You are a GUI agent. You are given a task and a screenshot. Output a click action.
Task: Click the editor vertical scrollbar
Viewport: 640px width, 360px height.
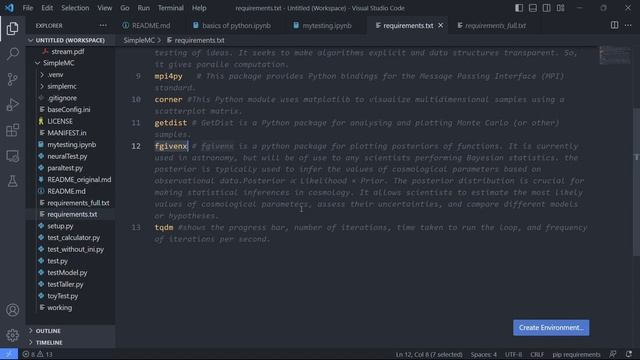point(636,182)
